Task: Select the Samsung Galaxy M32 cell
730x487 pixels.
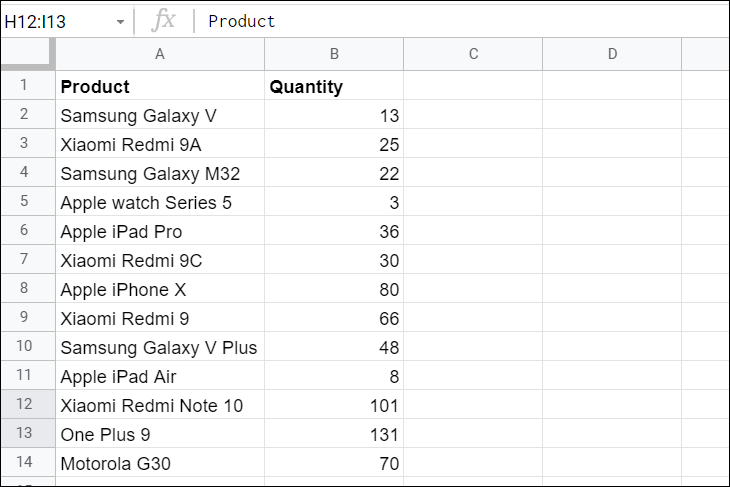Action: click(x=160, y=173)
